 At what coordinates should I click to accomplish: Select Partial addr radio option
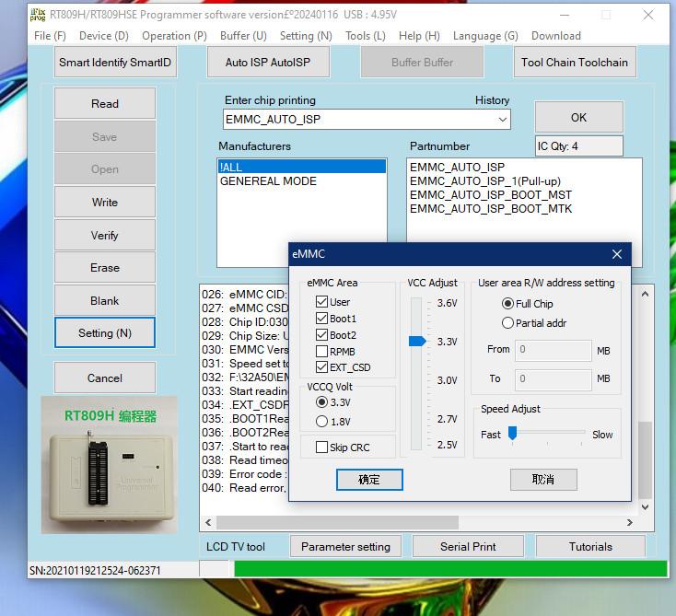(x=507, y=323)
